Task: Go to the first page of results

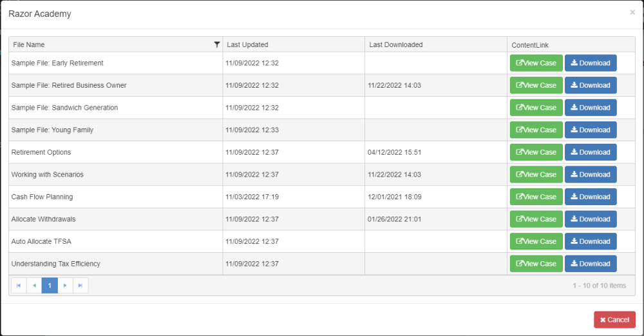Action: (x=19, y=285)
